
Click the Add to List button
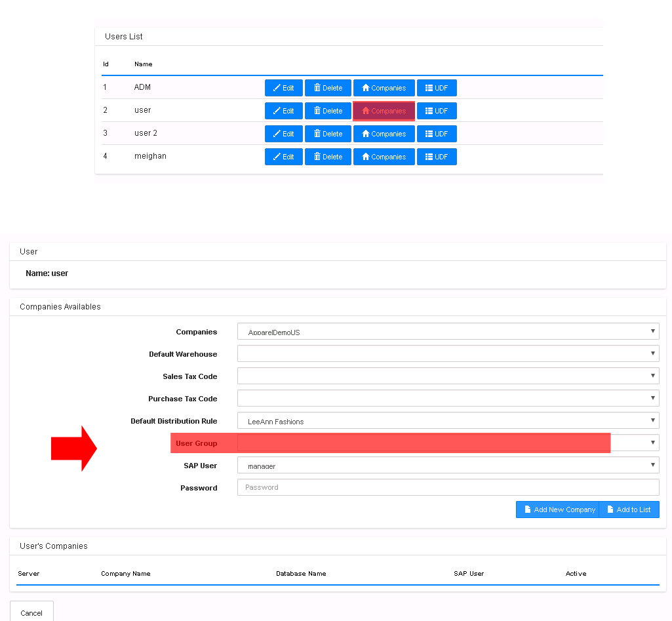[629, 510]
